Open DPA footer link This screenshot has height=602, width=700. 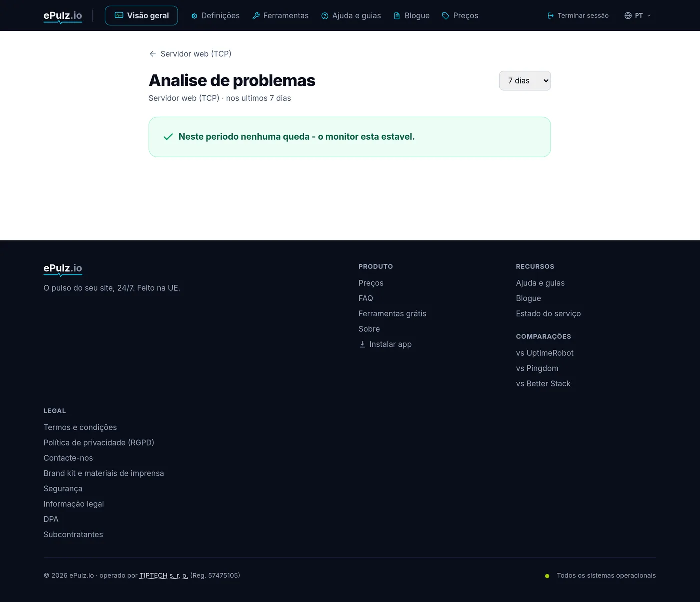click(51, 519)
